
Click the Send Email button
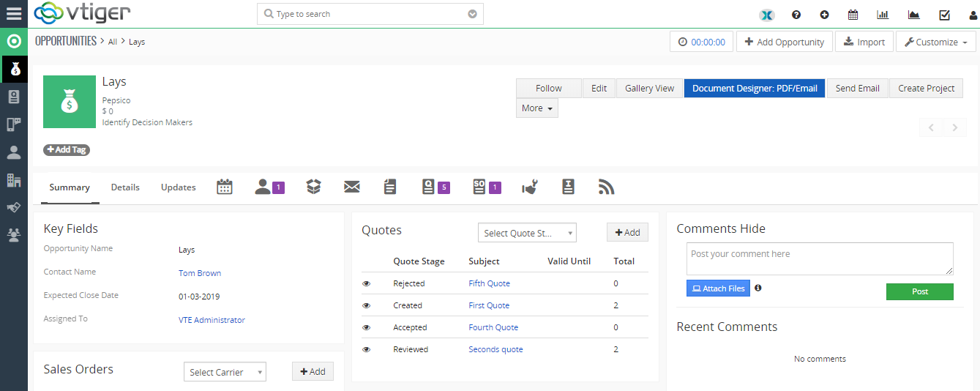(858, 88)
